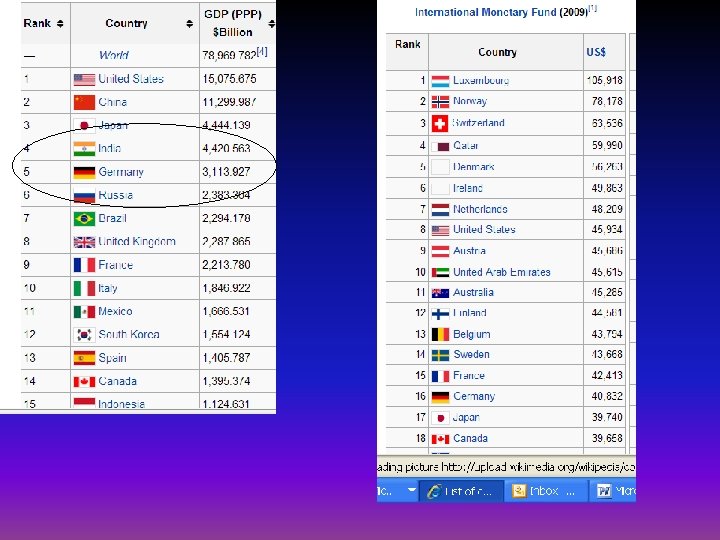Open the Ireland country link
The width and height of the screenshot is (720, 540).
467,188
